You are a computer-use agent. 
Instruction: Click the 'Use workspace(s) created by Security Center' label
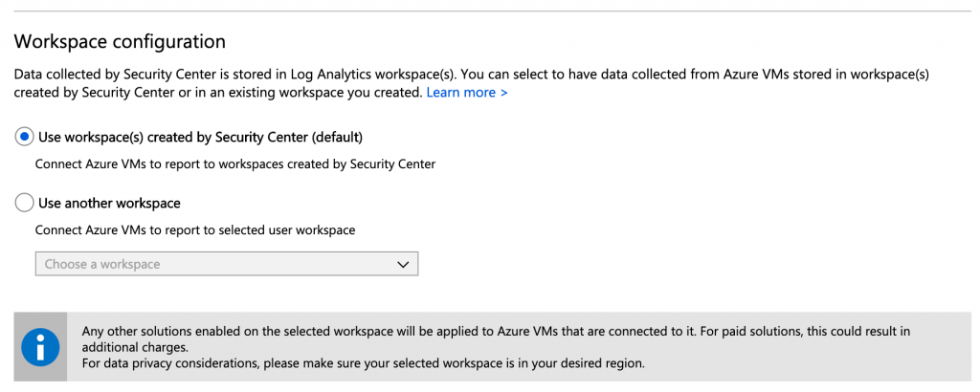coord(200,136)
